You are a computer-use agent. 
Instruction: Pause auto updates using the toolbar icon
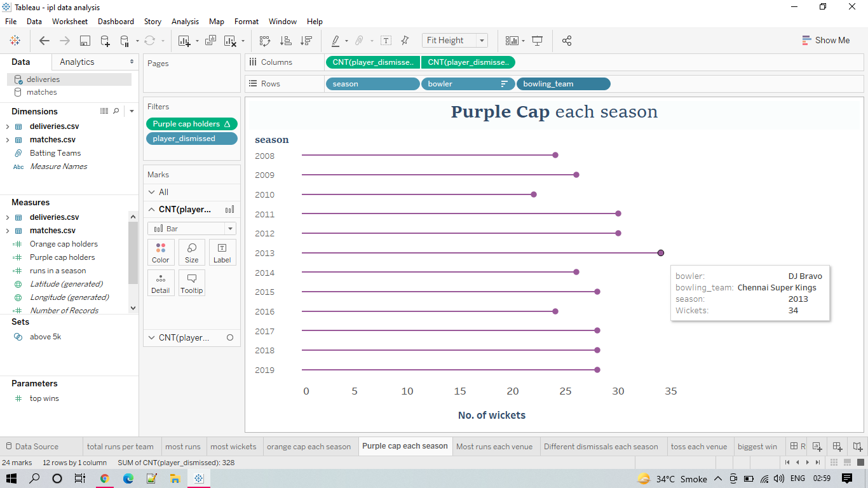(125, 41)
